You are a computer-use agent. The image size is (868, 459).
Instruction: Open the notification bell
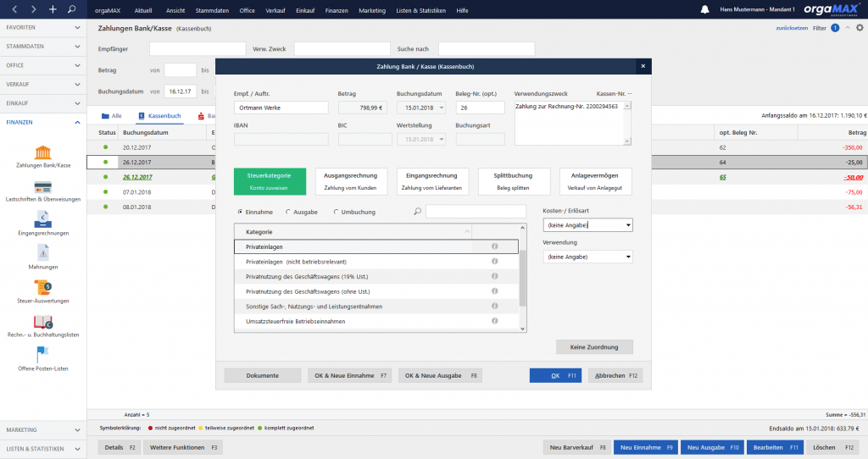coord(704,10)
